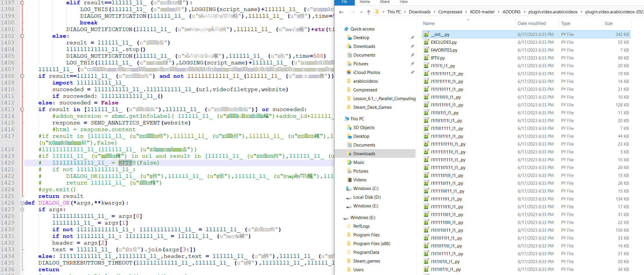Click the iCloud Photos icon in the sidebar

349,73
